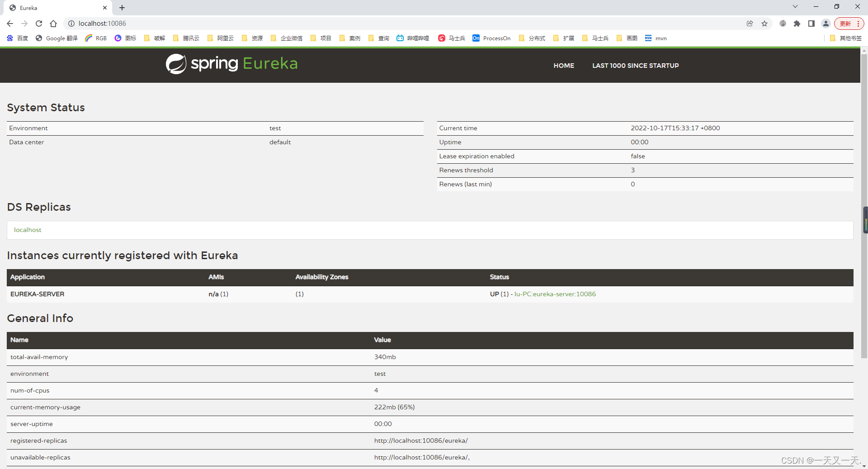868x469 pixels.
Task: Click the Renews threshold label
Action: pyautogui.click(x=466, y=170)
